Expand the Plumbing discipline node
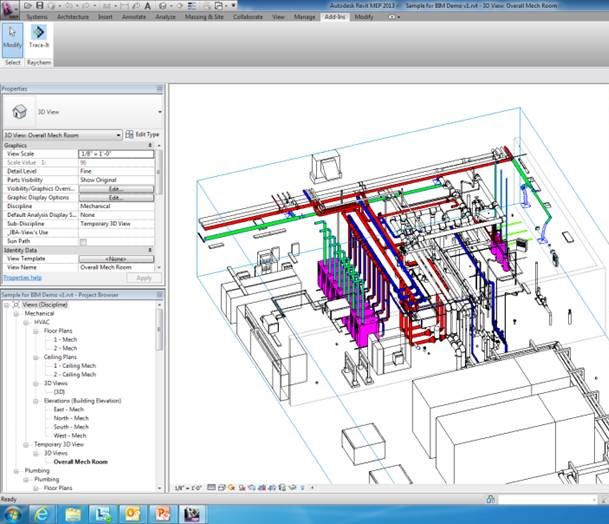This screenshot has height=524, width=609. pyautogui.click(x=16, y=471)
